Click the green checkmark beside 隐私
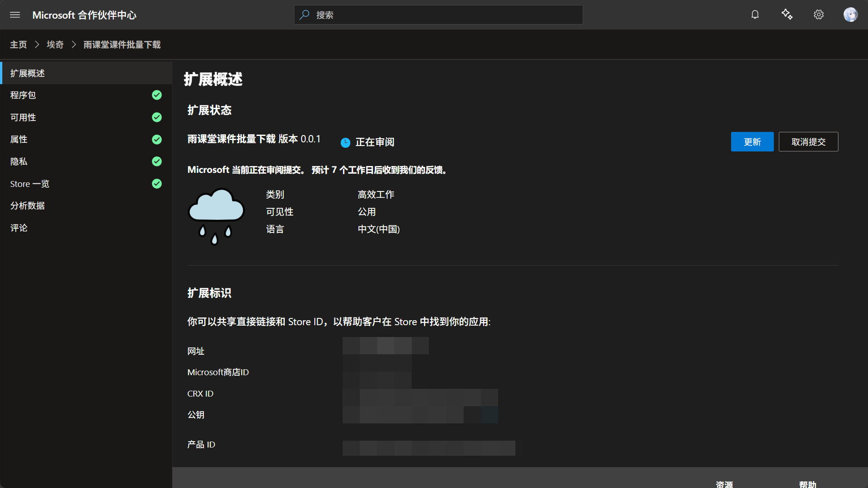868x488 pixels. pos(157,161)
